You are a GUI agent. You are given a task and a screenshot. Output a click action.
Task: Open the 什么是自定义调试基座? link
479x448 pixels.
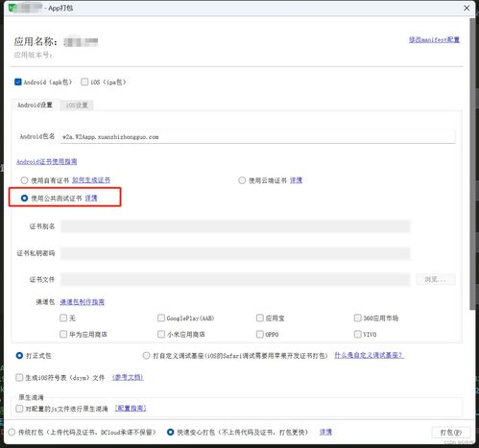coord(370,355)
